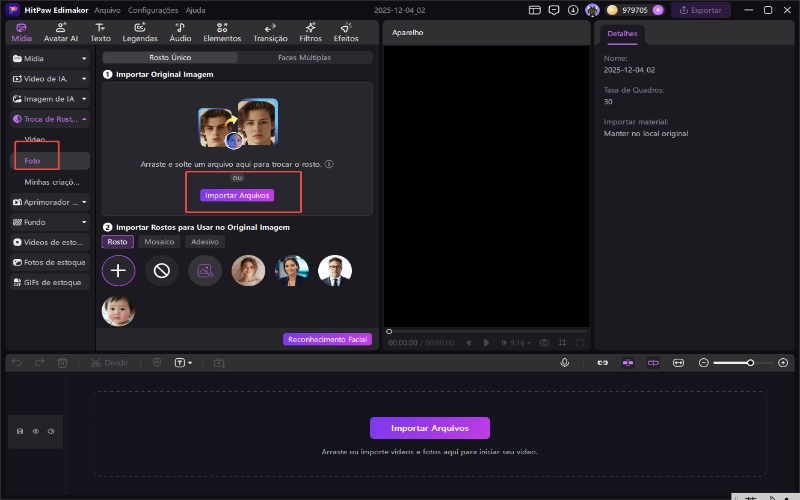Viewport: 800px width, 500px height.
Task: Click the timeline zoom slider handle
Action: pyautogui.click(x=750, y=362)
